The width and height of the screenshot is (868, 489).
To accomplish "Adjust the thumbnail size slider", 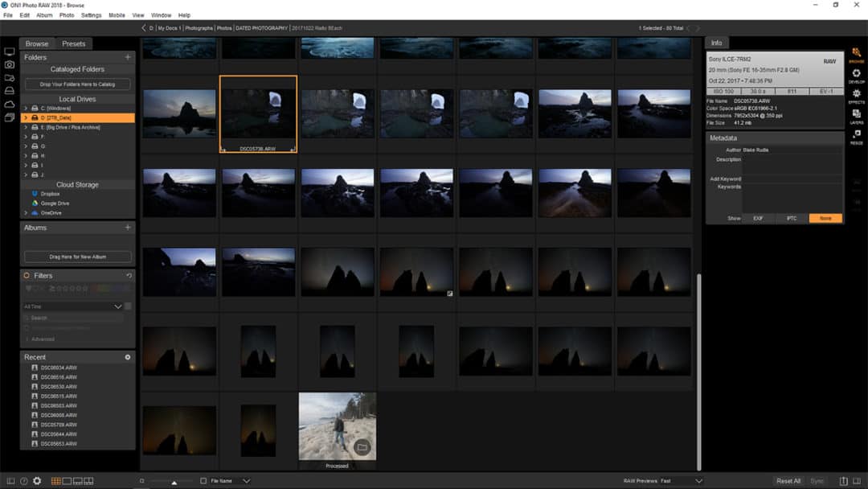I will tap(174, 482).
